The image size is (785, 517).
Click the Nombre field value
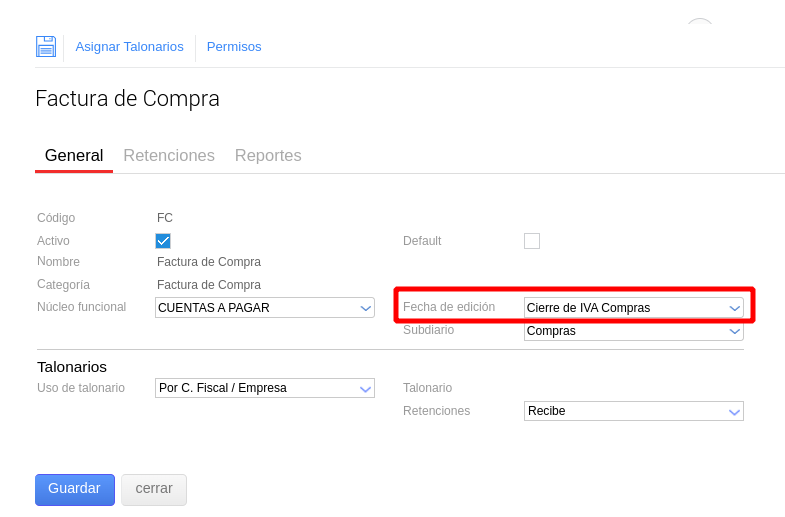pyautogui.click(x=209, y=262)
